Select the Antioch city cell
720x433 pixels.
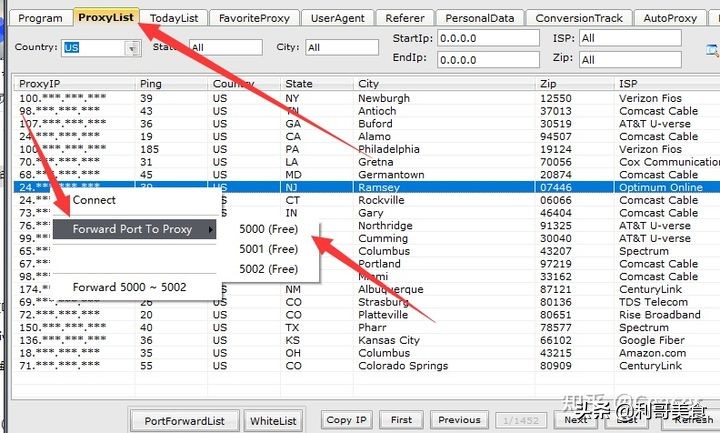pos(377,111)
